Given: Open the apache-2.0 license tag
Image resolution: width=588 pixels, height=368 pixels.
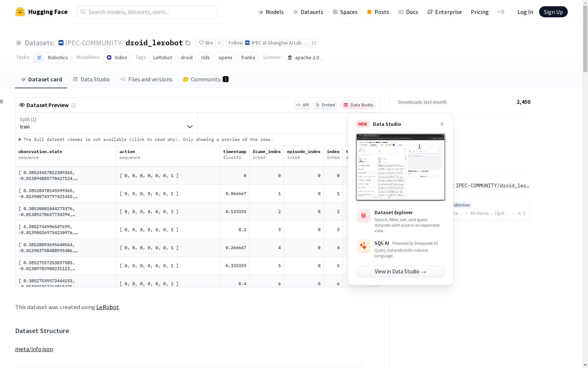Looking at the screenshot, I should 304,57.
